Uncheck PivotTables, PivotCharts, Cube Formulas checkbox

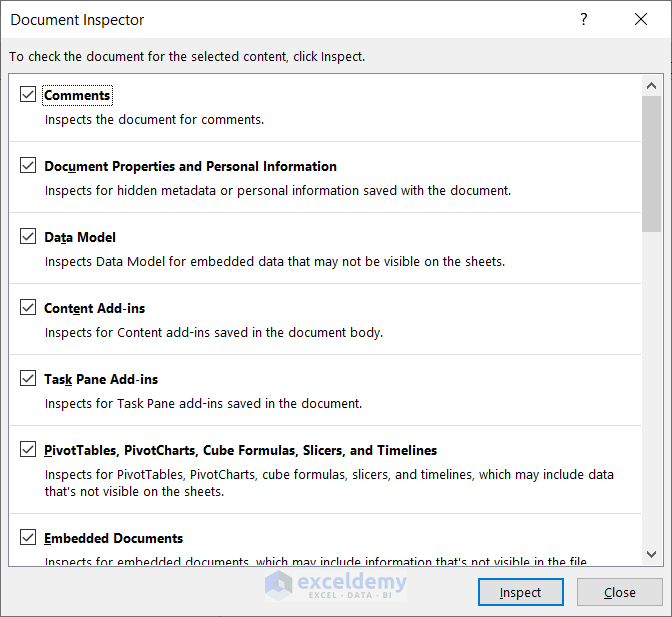click(x=28, y=450)
